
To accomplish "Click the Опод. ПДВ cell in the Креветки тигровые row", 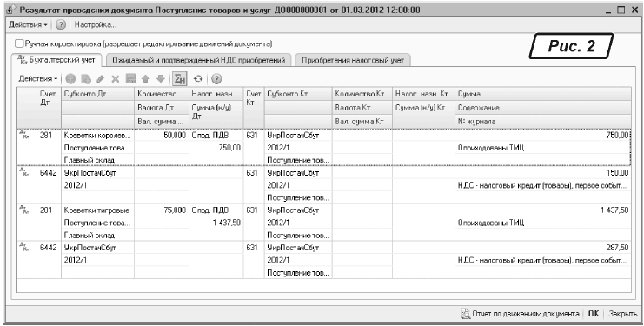I will pos(216,210).
